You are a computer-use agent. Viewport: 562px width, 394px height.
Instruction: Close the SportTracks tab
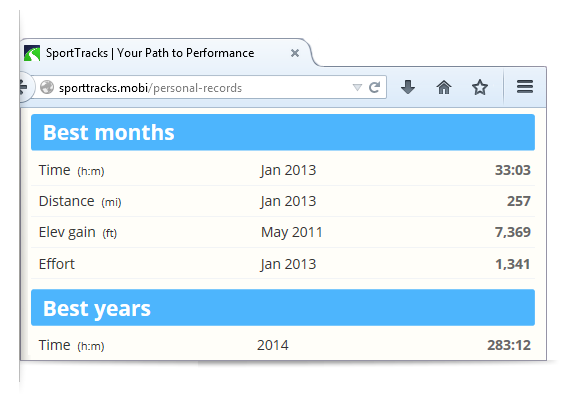tap(295, 53)
